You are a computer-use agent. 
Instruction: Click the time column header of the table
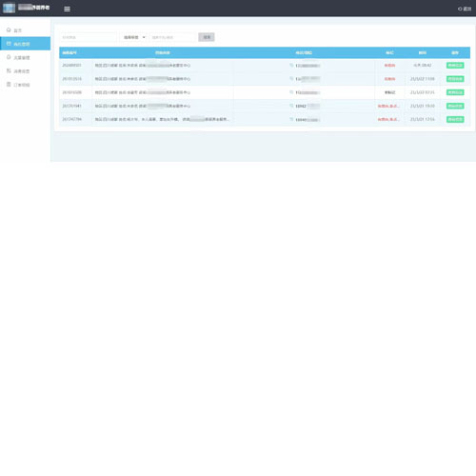click(423, 52)
